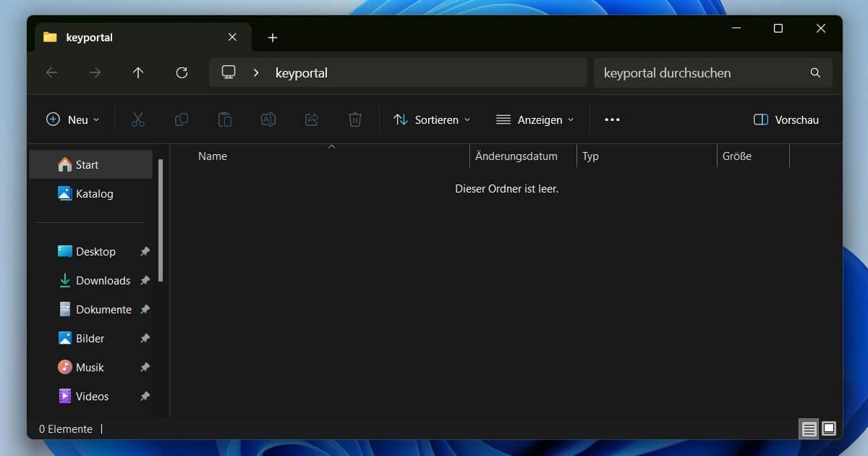Click the Paste icon in the toolbar

pyautogui.click(x=225, y=119)
